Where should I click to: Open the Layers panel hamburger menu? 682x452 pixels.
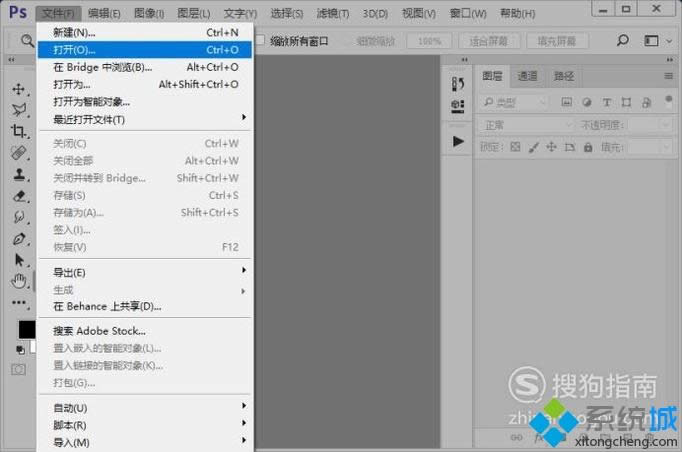point(669,76)
